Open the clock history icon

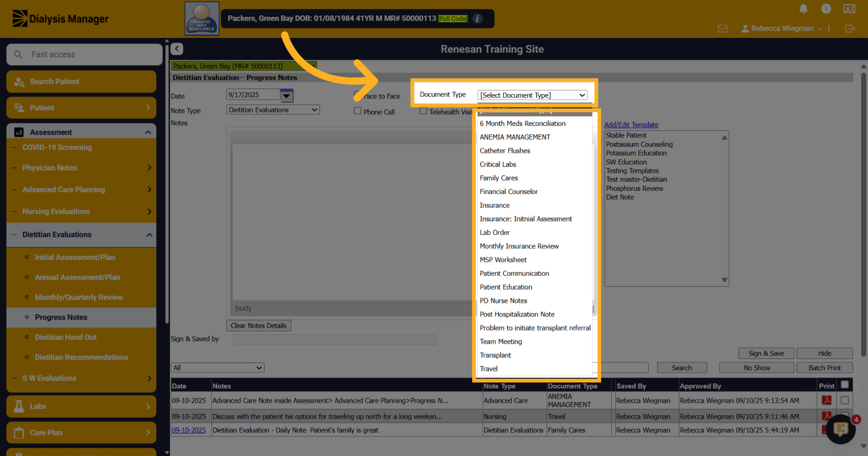click(x=826, y=9)
